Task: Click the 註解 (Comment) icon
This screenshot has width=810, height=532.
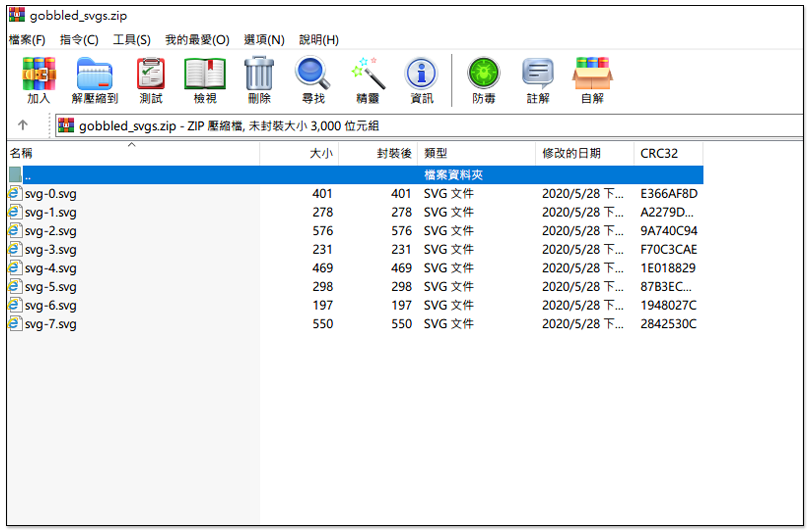Action: coord(538,74)
